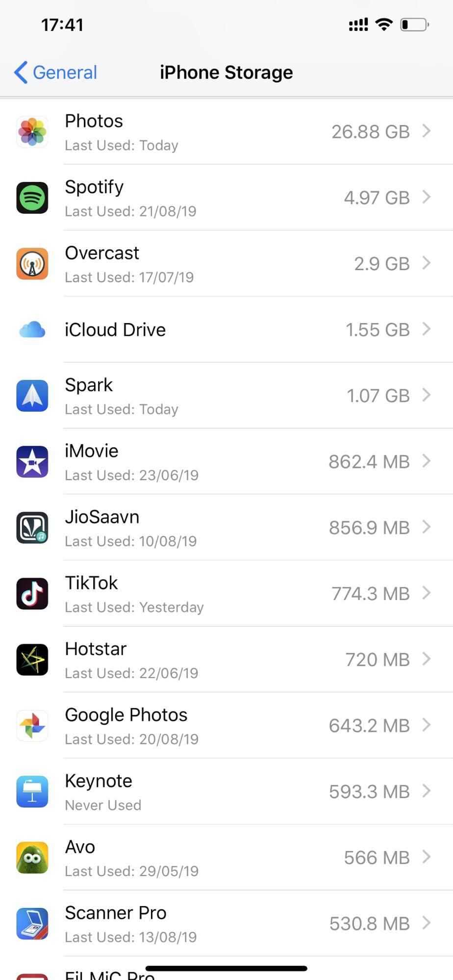Tap the Spark app icon
Screen dimensions: 453x980
pos(32,396)
